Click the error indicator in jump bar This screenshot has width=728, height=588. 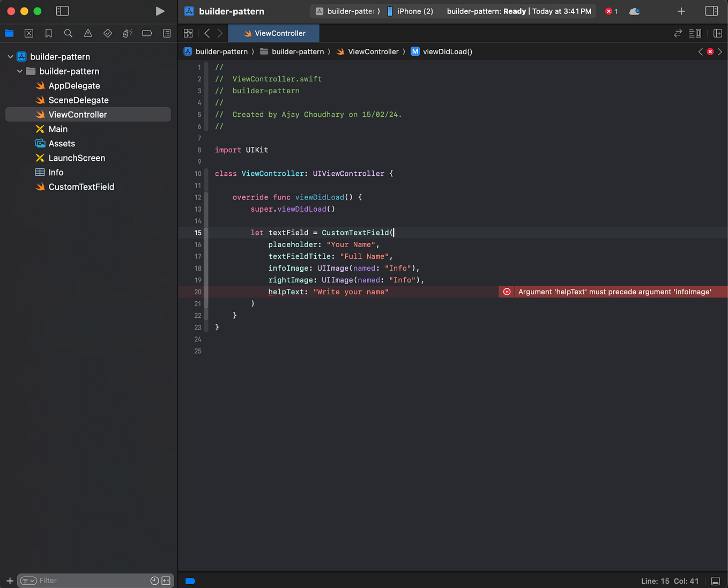(710, 51)
